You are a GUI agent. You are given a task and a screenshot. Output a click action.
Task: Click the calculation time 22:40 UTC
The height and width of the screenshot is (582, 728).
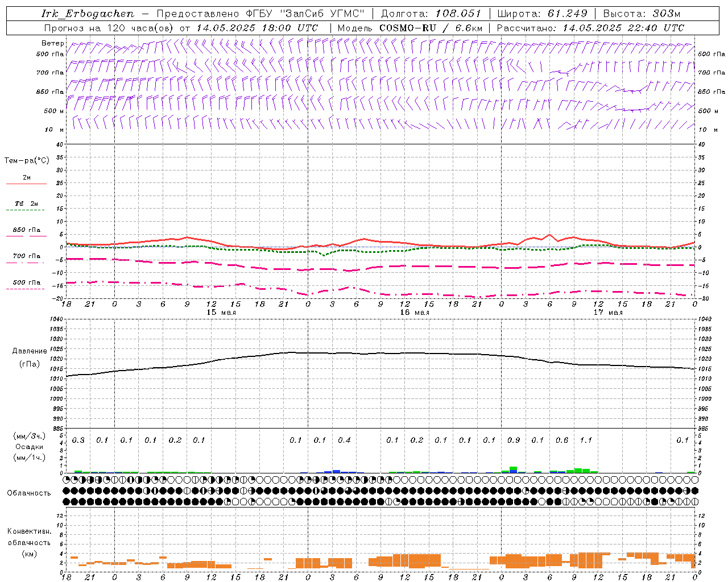pyautogui.click(x=656, y=28)
